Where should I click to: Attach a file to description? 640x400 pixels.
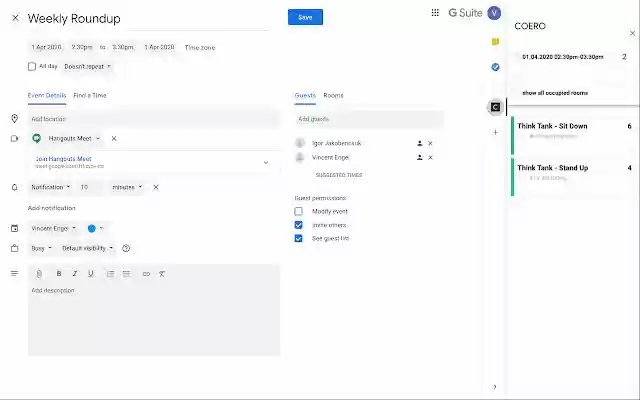(39, 274)
